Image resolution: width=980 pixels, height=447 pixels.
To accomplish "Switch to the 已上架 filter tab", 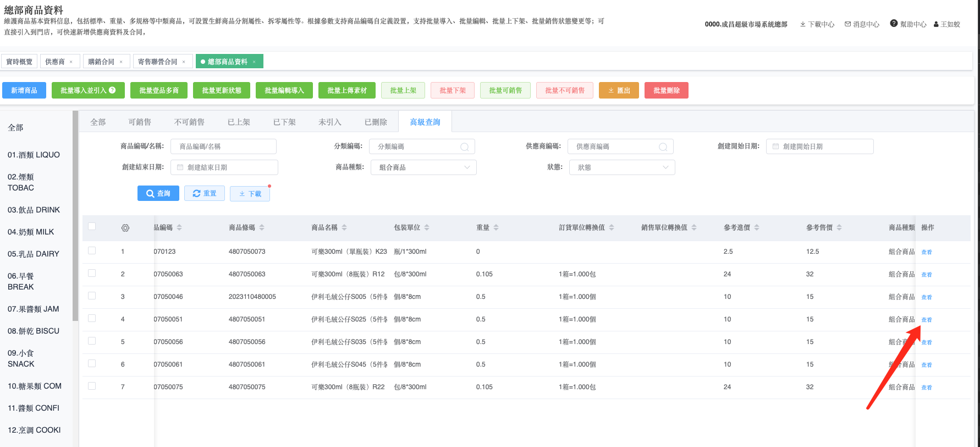I will pos(239,122).
